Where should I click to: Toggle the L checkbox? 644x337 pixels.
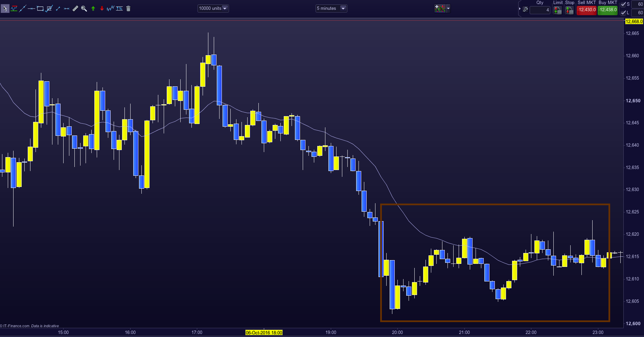pyautogui.click(x=623, y=13)
